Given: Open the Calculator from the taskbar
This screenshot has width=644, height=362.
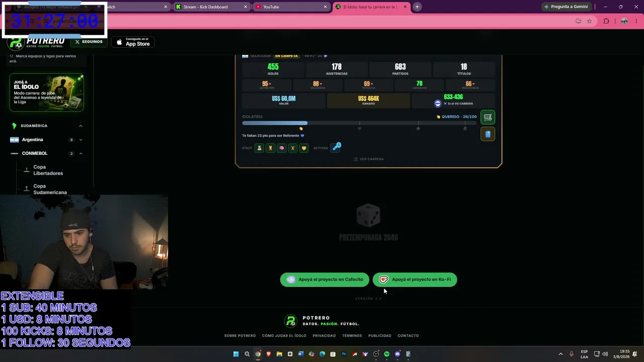Looking at the screenshot, I should [x=408, y=354].
